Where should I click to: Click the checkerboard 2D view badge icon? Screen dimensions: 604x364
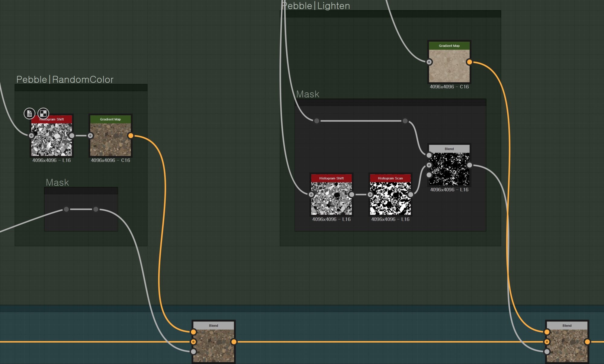coord(43,113)
